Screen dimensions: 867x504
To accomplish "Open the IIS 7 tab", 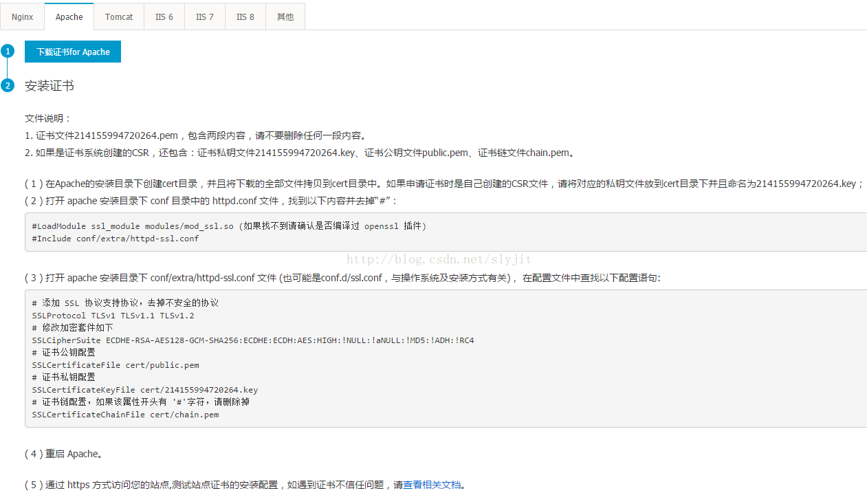I will point(205,17).
